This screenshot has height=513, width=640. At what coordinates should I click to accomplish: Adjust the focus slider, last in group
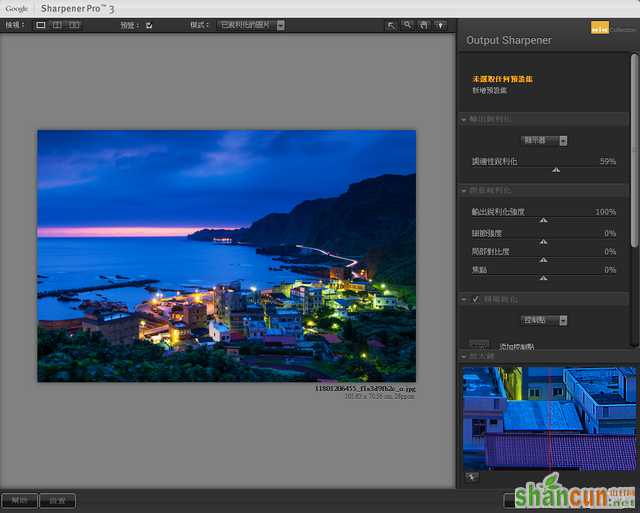[x=543, y=278]
